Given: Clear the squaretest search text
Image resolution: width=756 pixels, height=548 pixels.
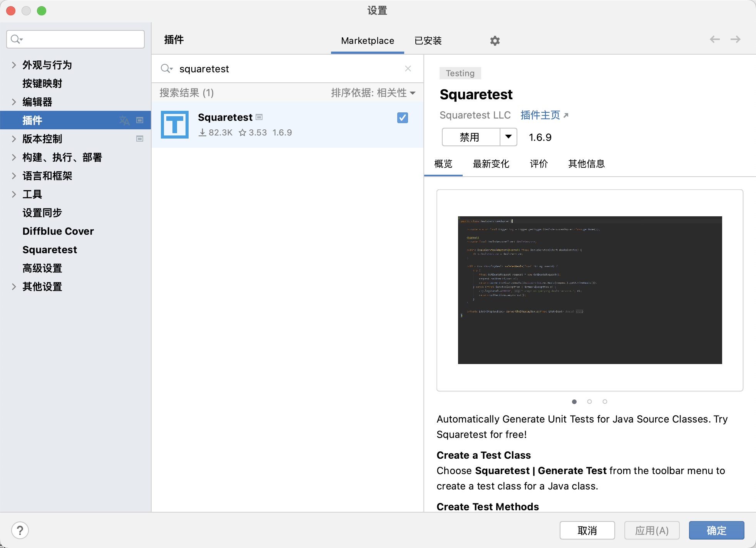Looking at the screenshot, I should point(408,68).
